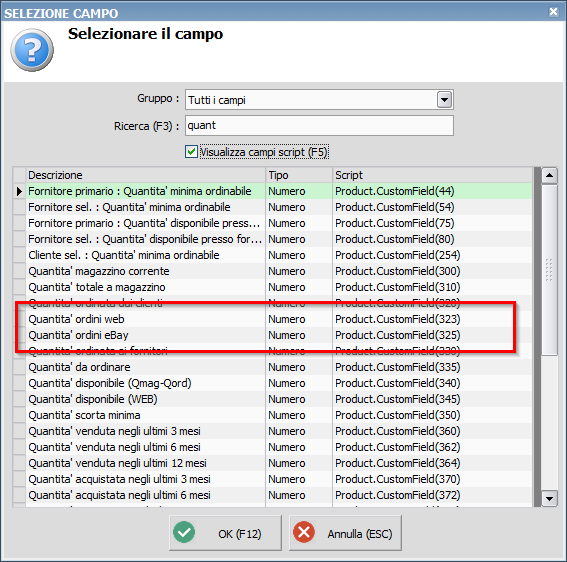Image resolution: width=567 pixels, height=562 pixels.
Task: Select the Tutti i campi combo box
Action: tap(319, 100)
